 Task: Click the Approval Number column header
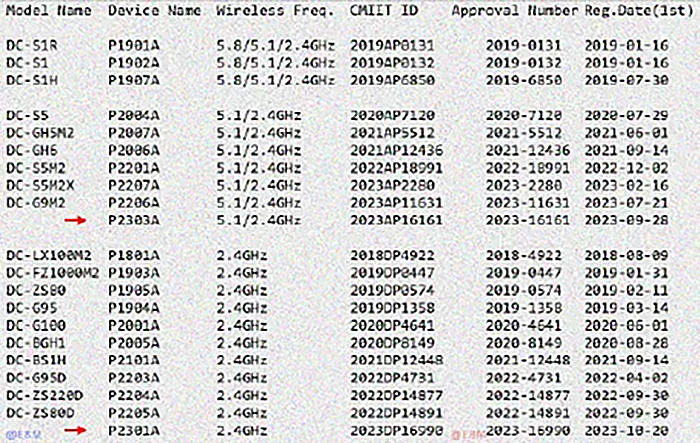point(514,12)
